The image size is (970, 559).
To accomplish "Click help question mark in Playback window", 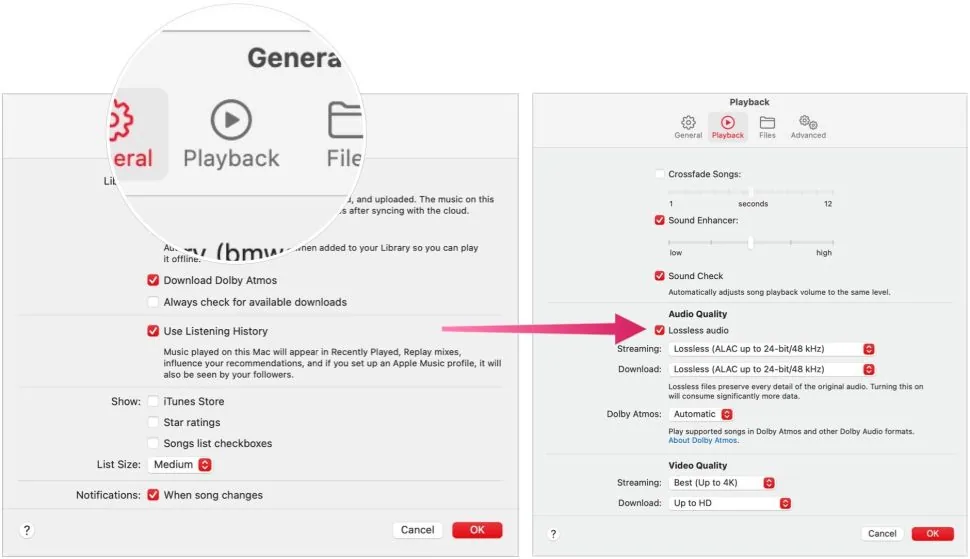I will click(x=553, y=534).
